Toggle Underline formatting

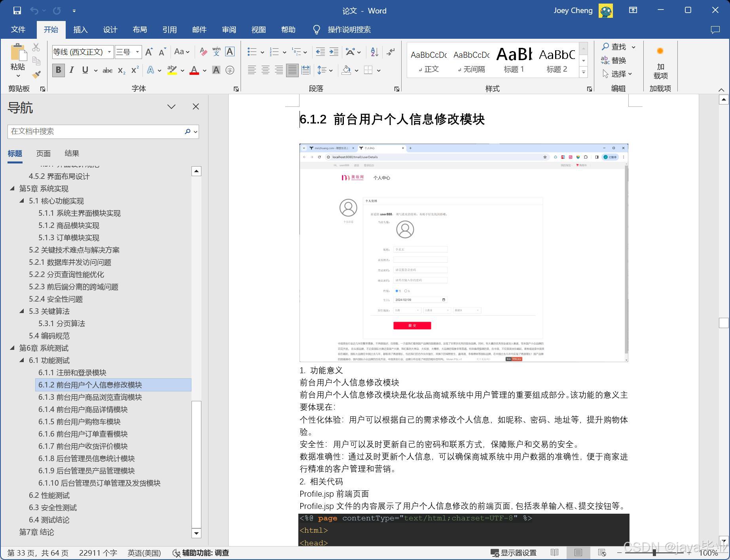pyautogui.click(x=85, y=70)
